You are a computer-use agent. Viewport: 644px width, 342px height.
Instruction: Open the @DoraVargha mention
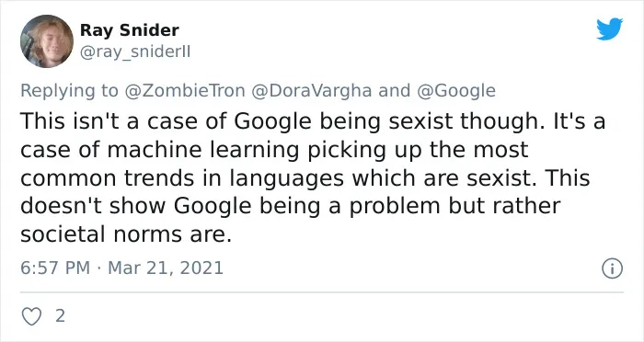[311, 91]
